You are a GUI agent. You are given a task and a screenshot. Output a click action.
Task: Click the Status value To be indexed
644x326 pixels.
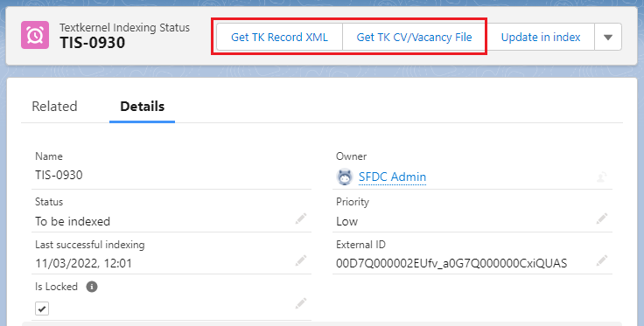point(73,221)
